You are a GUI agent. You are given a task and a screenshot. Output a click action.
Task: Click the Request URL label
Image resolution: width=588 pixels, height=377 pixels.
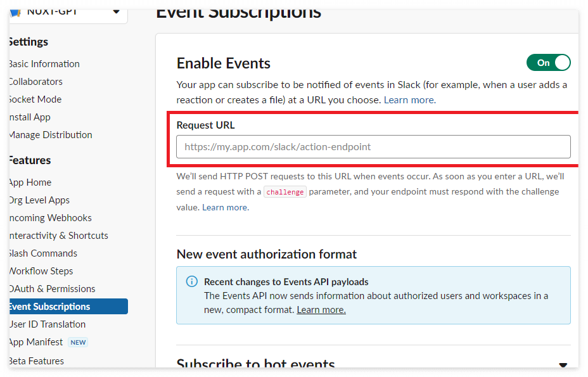pos(205,125)
